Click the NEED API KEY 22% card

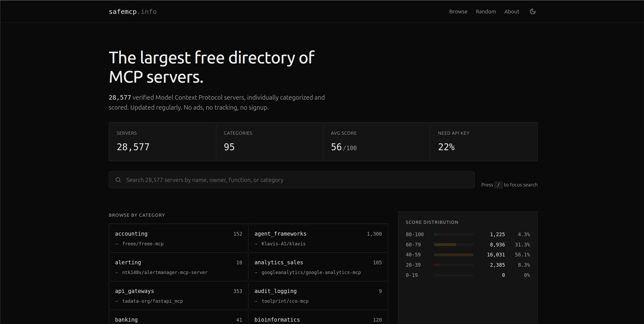484,142
